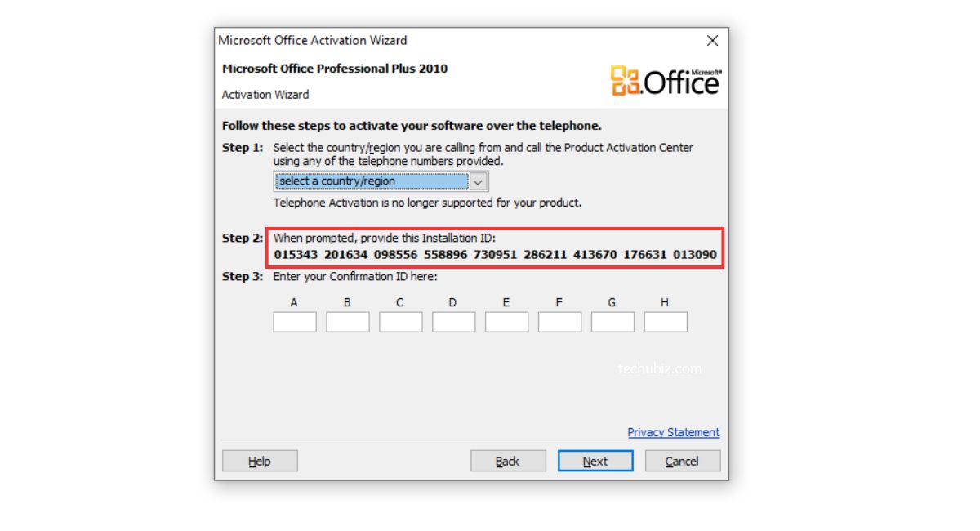Viewport: 980px width, 531px height.
Task: Focus Confirmation ID field A
Action: click(x=295, y=322)
